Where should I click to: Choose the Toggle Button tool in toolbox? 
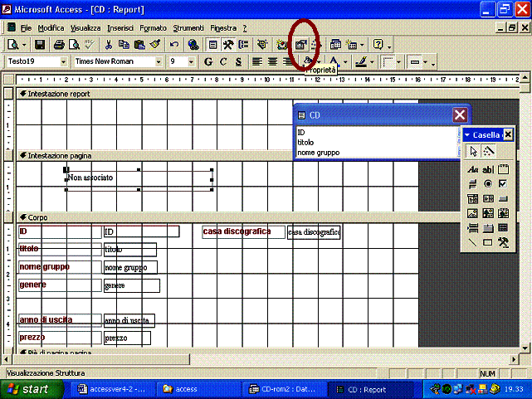(472, 183)
